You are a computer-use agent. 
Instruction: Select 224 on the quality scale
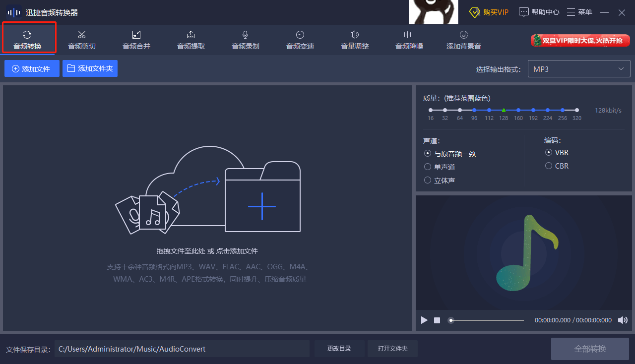(548, 110)
